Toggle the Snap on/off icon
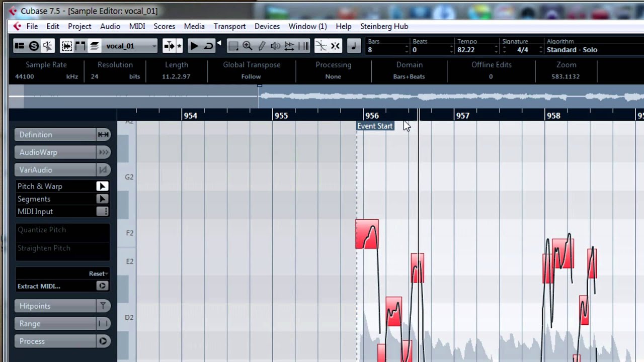 coord(335,46)
